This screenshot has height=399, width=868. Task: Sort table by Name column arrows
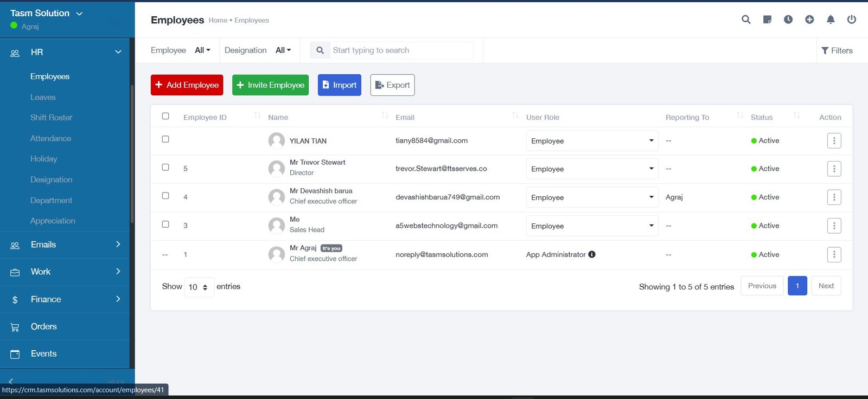coord(385,115)
